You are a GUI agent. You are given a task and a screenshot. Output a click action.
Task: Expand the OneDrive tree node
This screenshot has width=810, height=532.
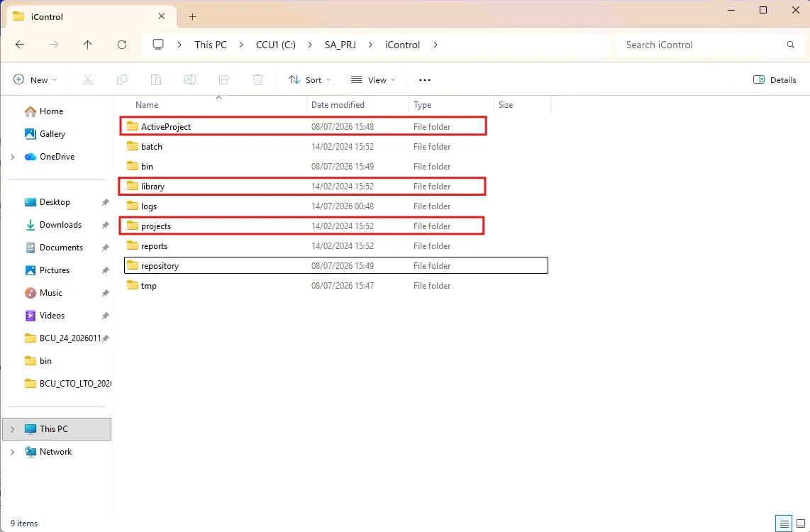12,157
